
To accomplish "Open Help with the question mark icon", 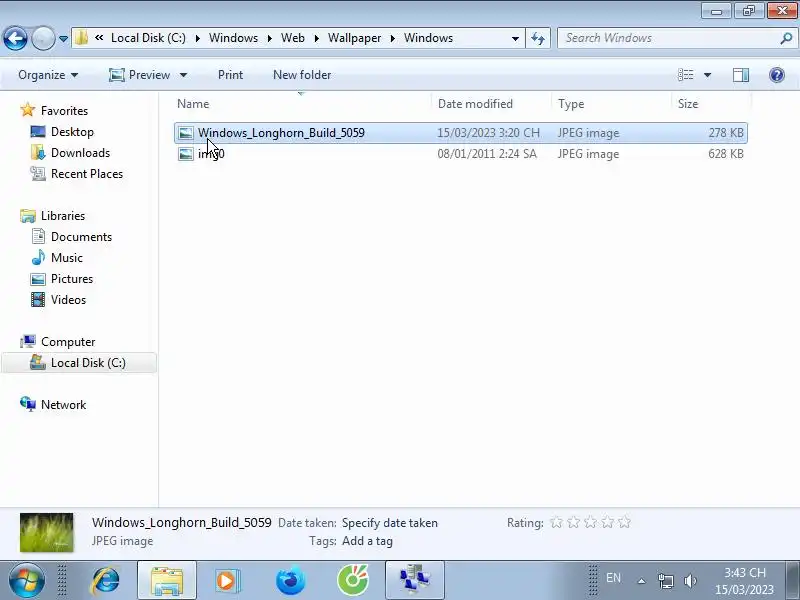I will (x=777, y=75).
